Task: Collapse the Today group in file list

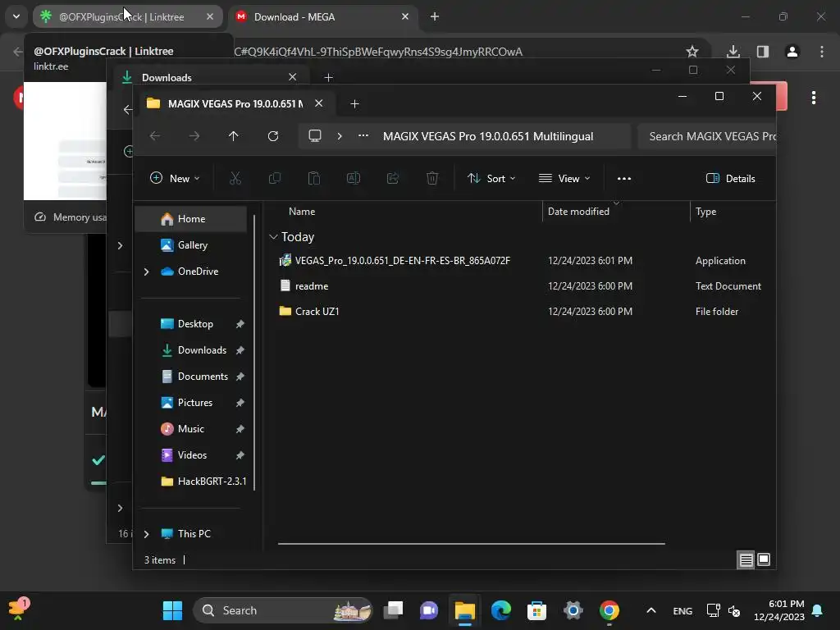Action: 273,237
